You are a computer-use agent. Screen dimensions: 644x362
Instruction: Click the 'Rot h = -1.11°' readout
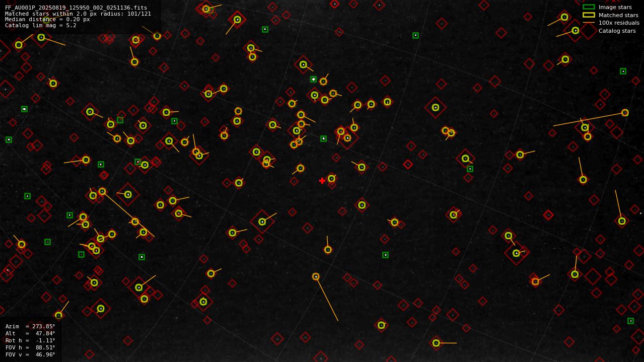click(x=30, y=340)
